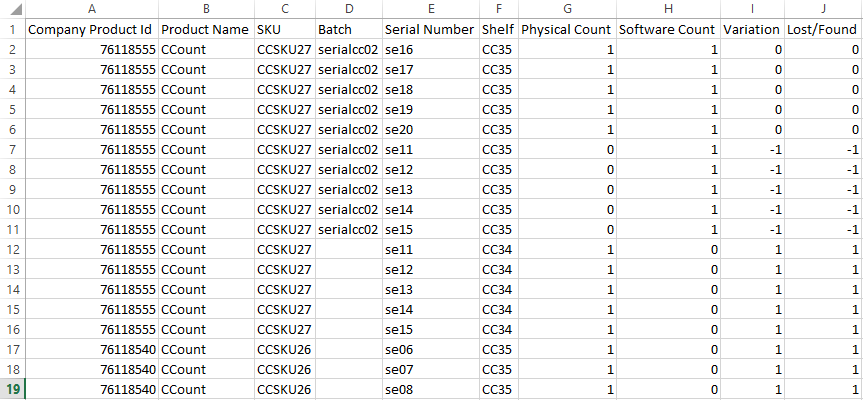Select the Software Count header cell
The height and width of the screenshot is (400, 863).
tap(668, 30)
